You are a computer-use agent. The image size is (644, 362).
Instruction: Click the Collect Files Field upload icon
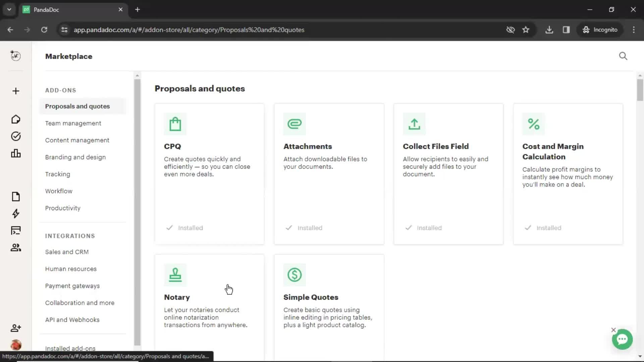414,124
